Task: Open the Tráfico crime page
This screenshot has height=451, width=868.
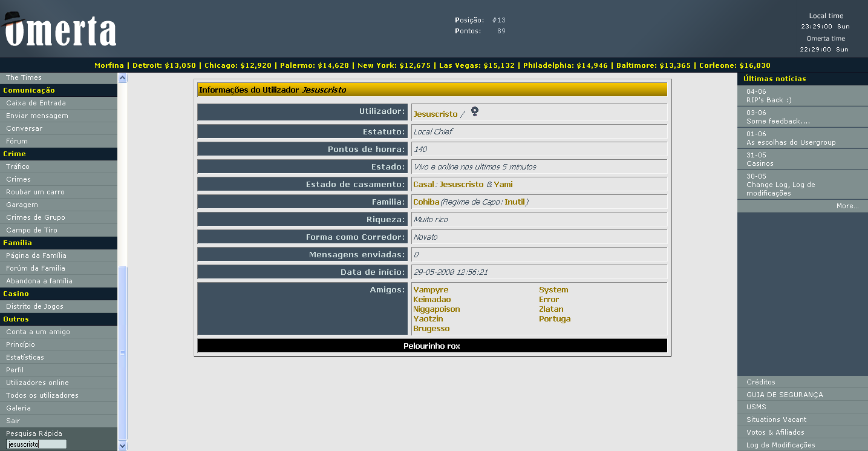Action: (18, 166)
